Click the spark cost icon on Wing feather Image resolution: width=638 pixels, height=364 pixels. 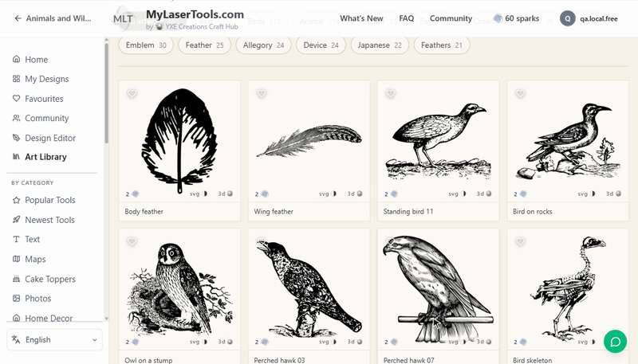pos(265,194)
